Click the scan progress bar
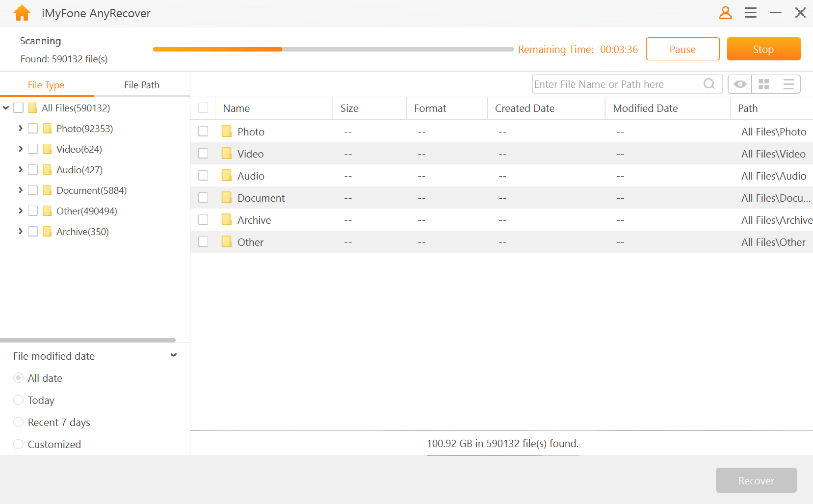813x504 pixels. tap(333, 49)
